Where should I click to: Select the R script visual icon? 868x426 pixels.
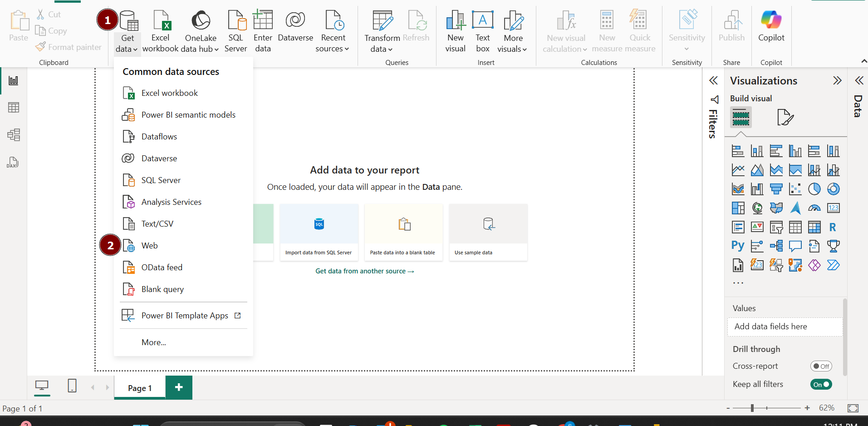[x=833, y=227]
